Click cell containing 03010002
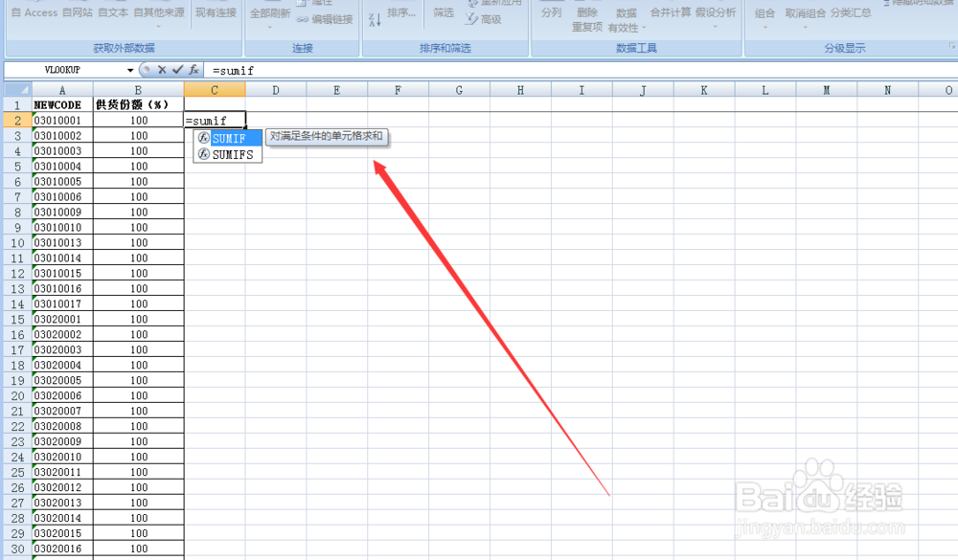This screenshot has height=560, width=958. (x=62, y=136)
